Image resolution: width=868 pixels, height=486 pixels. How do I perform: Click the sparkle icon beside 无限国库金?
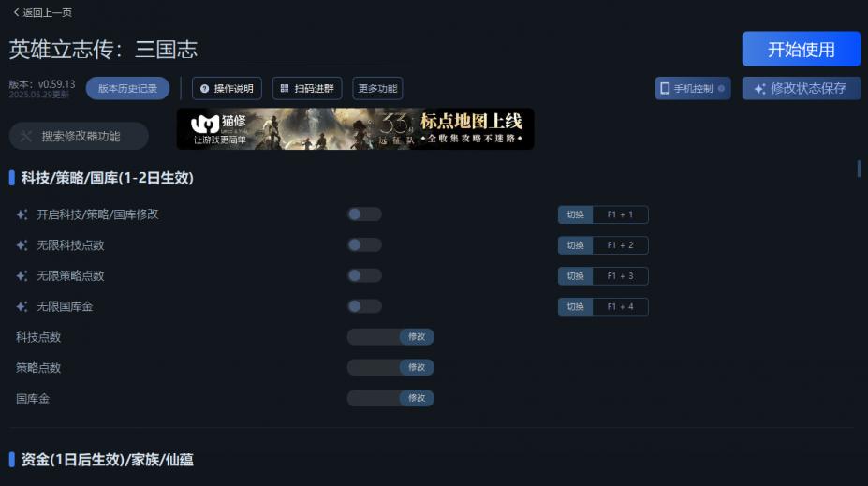pyautogui.click(x=22, y=306)
